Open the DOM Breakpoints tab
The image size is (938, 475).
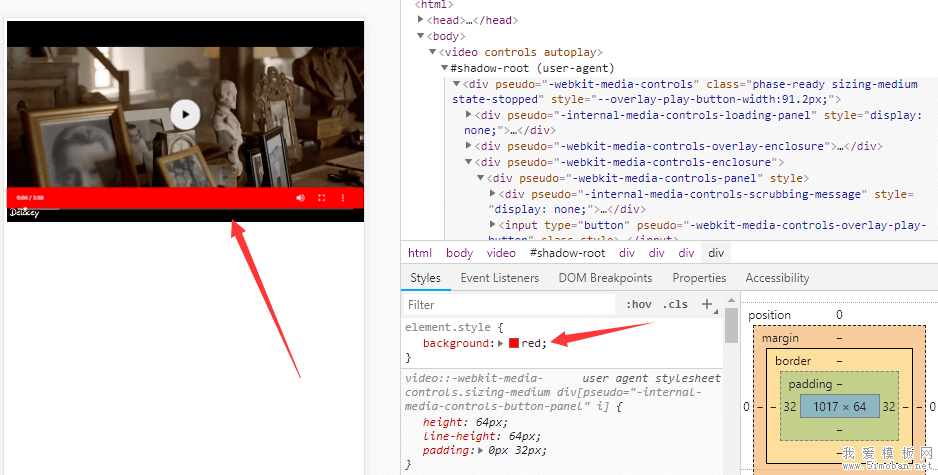click(x=605, y=278)
